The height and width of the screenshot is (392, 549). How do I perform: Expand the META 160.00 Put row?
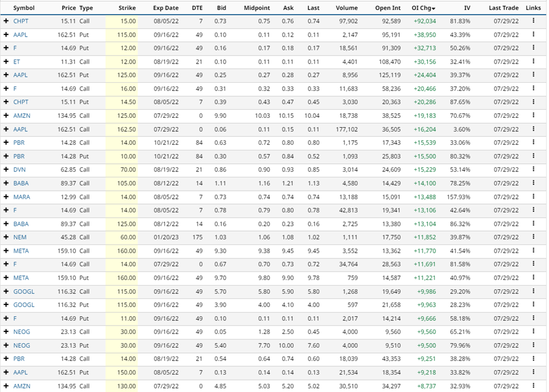coord(6,278)
